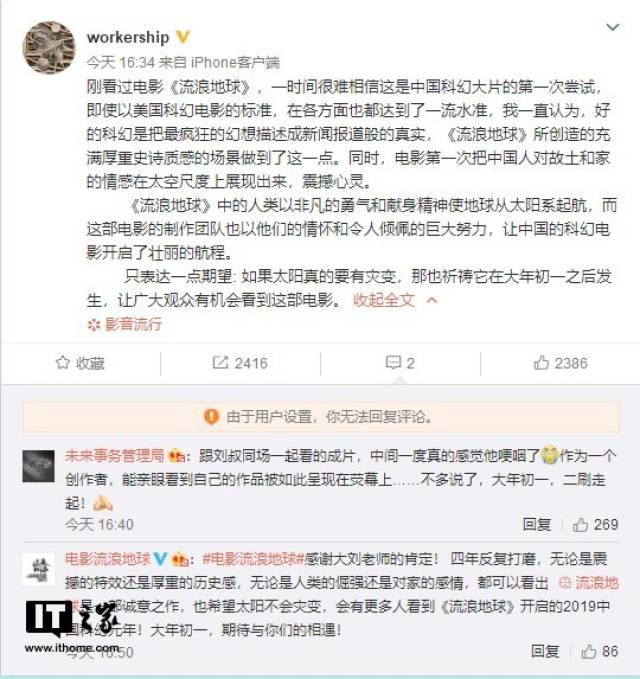Reply to the 电影流浪地球 comment
This screenshot has width=640, height=679.
[x=545, y=651]
